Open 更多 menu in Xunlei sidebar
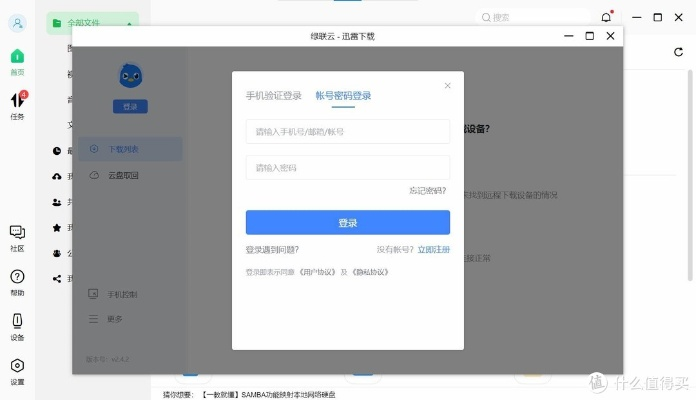696x400 pixels. (106, 319)
